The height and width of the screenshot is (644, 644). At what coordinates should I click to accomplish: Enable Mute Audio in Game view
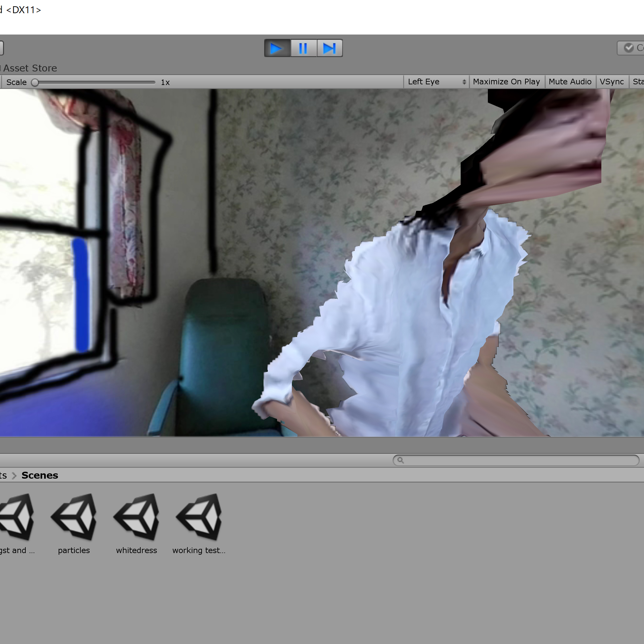tap(570, 82)
